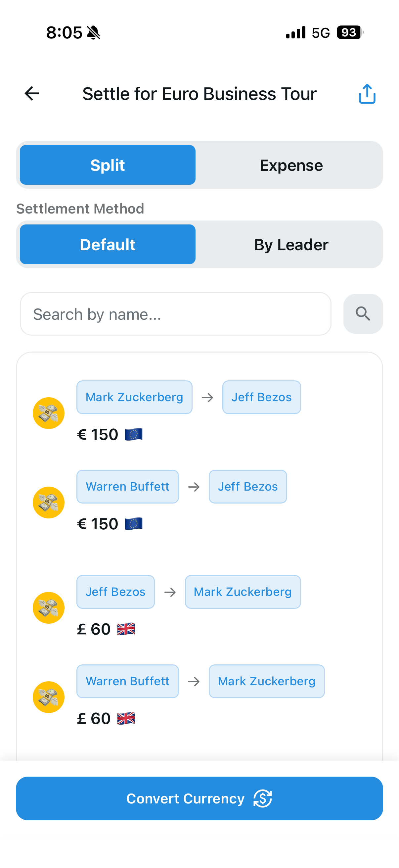Screen dimensions: 399x868
Task: Select the Warren Buffett chip paying Mark Zuckerberg
Action: [128, 681]
